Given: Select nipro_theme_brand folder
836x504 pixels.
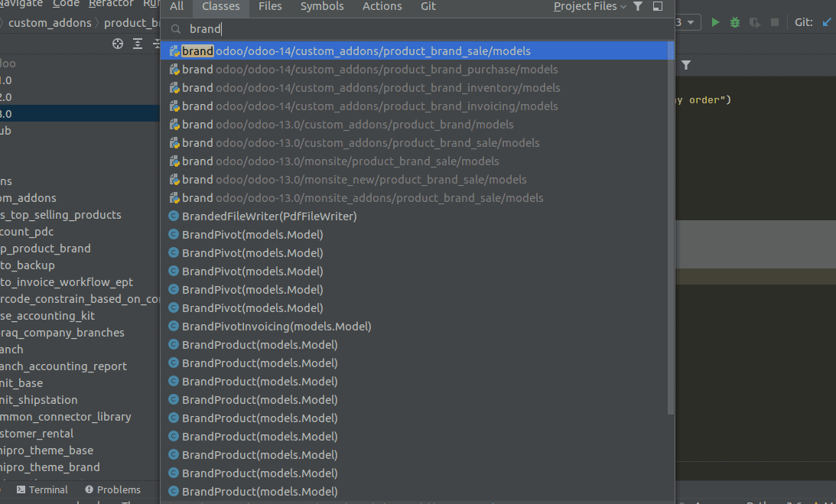Looking at the screenshot, I should tap(50, 467).
